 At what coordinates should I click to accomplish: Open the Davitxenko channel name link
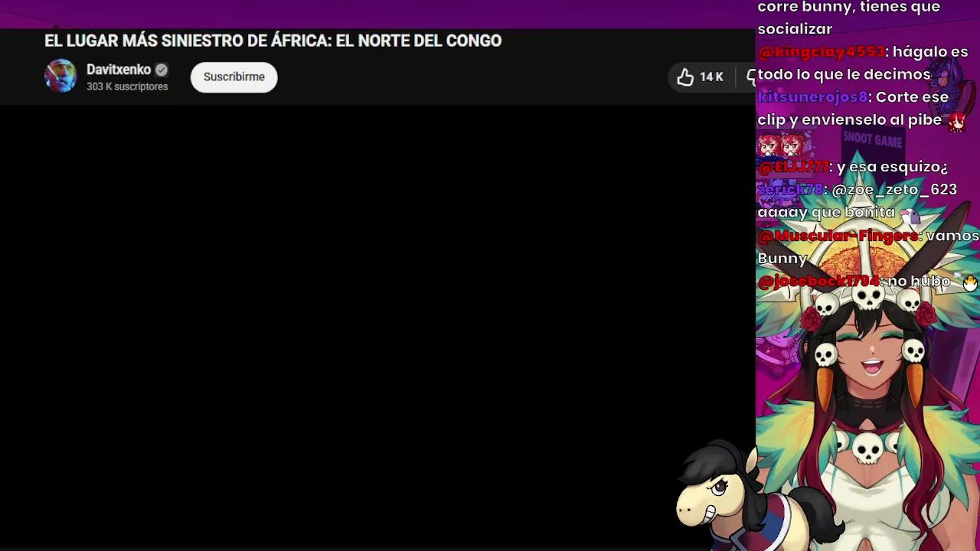tap(119, 70)
